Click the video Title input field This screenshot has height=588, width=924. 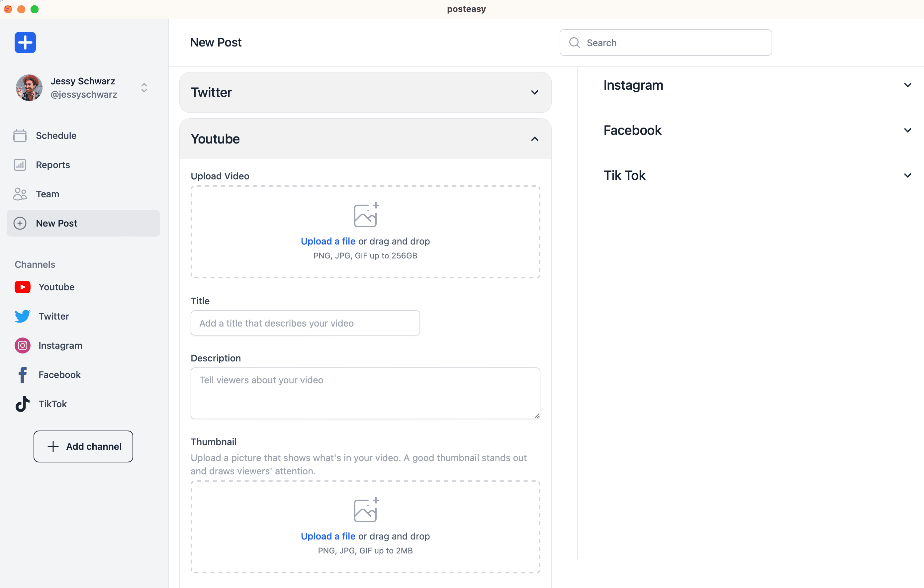pos(305,323)
